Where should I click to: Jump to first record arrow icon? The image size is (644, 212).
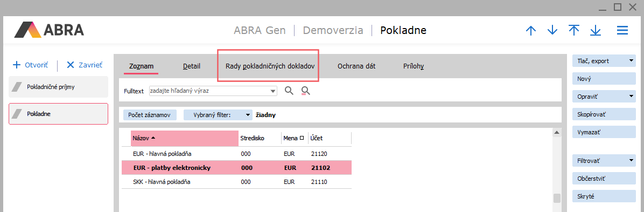tap(574, 30)
